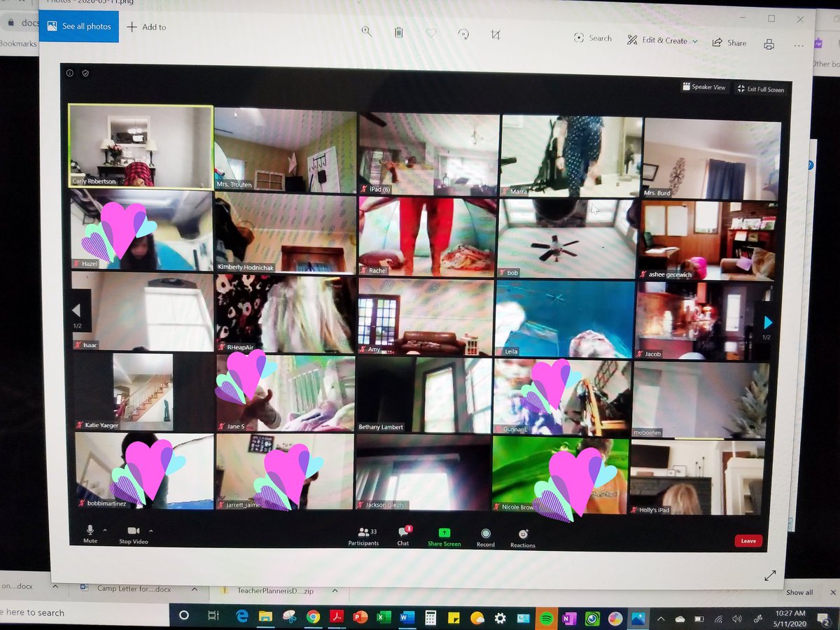This screenshot has width=840, height=630.
Task: Open Participants panel in Zoom
Action: tap(364, 537)
